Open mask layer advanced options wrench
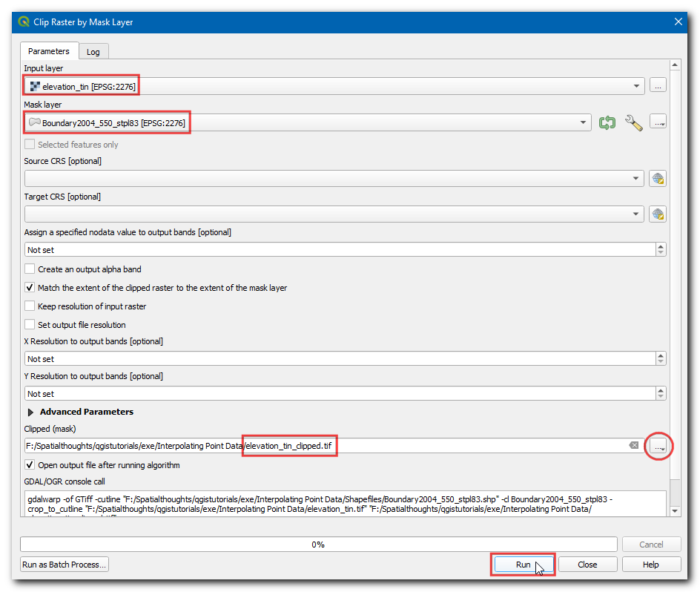This screenshot has height=592, width=700. (633, 122)
